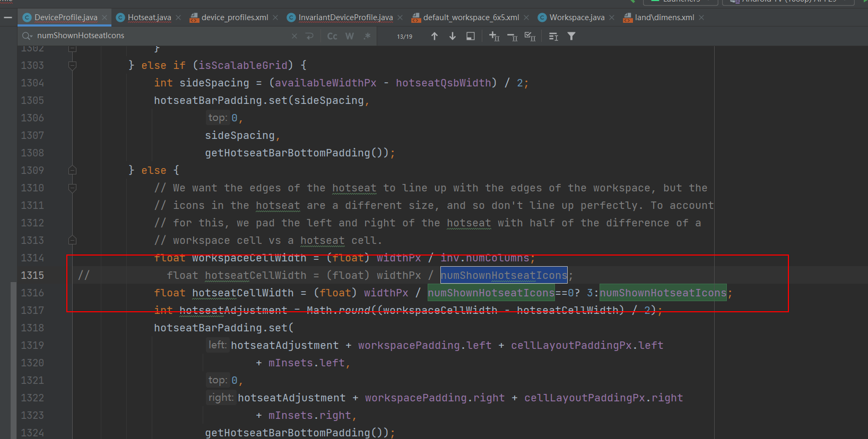Click the device_profiles.xml file icon

194,18
